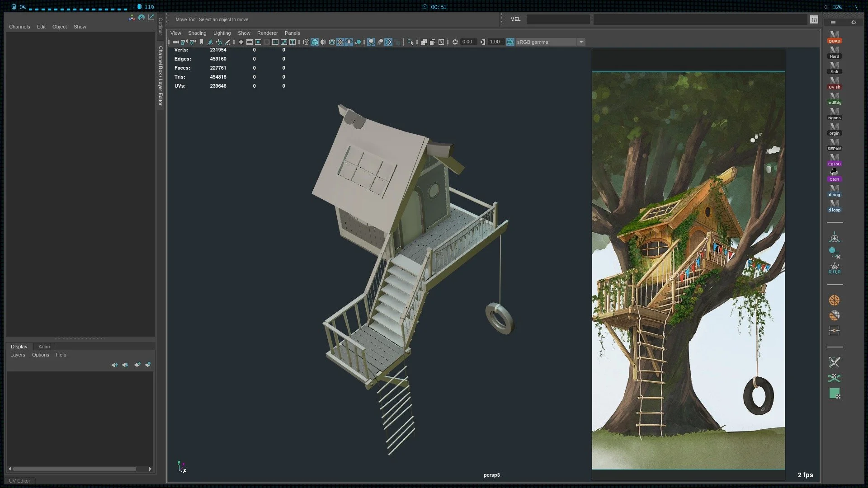
Task: Run the orgin shelf script
Action: point(834,130)
